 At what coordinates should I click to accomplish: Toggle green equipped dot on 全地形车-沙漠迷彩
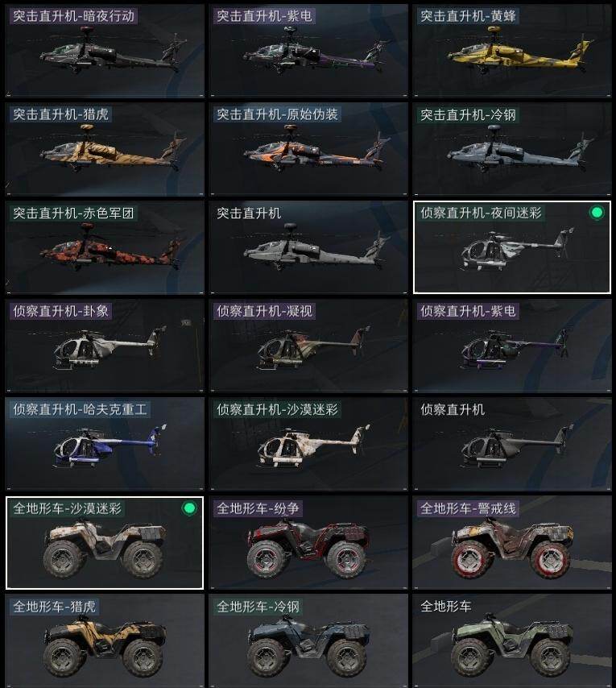(189, 508)
